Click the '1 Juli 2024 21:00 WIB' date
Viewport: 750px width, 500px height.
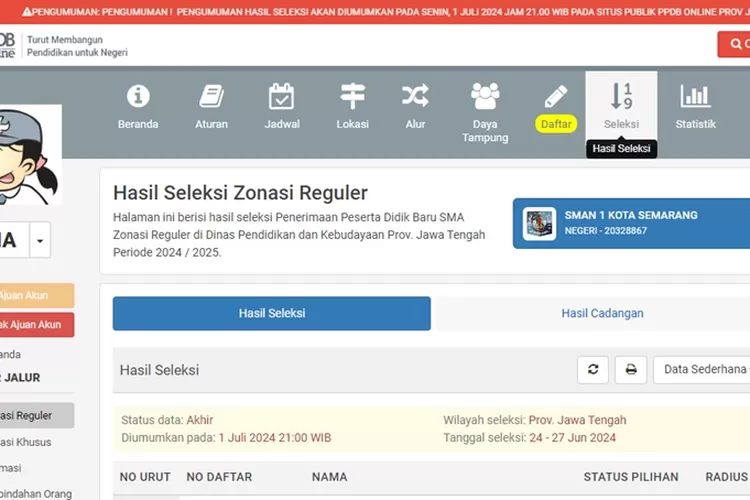(x=275, y=438)
